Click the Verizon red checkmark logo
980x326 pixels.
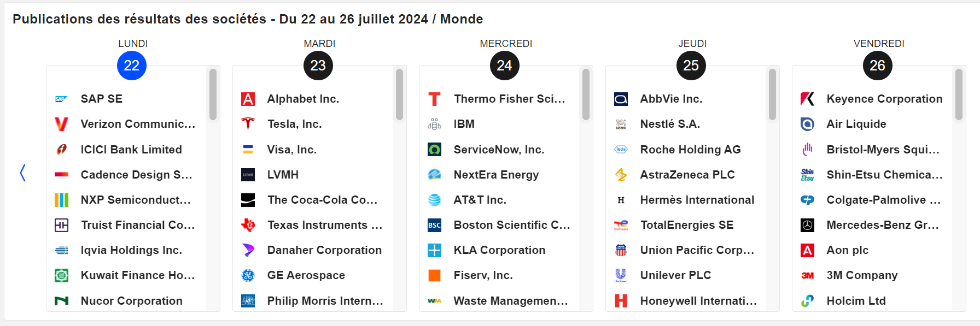click(x=61, y=124)
